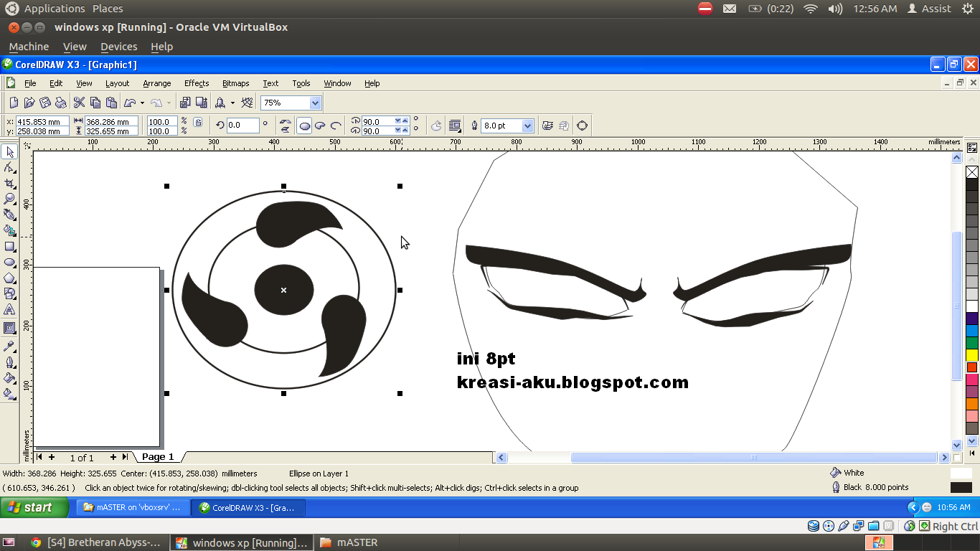The height and width of the screenshot is (551, 980).
Task: Click the Convert to Curves icon
Action: (582, 126)
